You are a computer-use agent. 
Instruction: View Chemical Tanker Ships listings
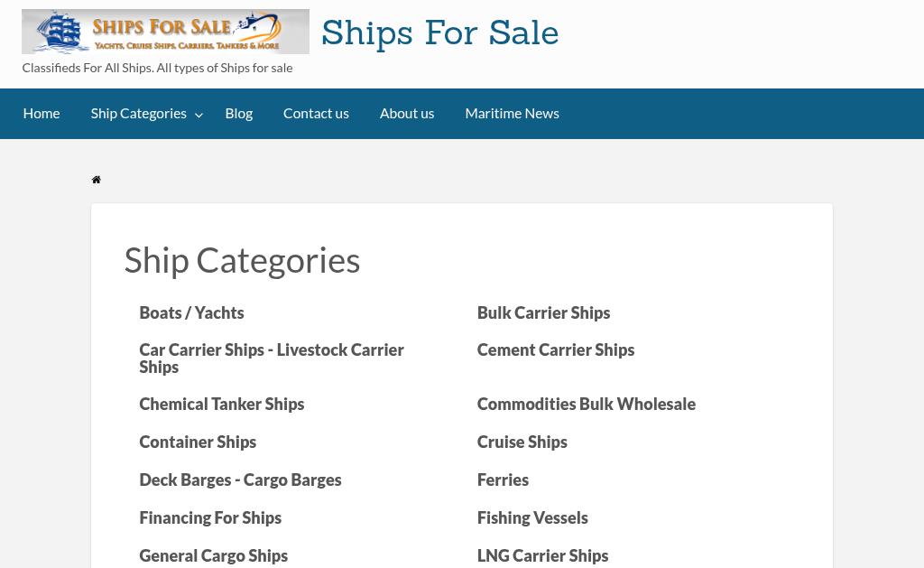[x=222, y=404]
